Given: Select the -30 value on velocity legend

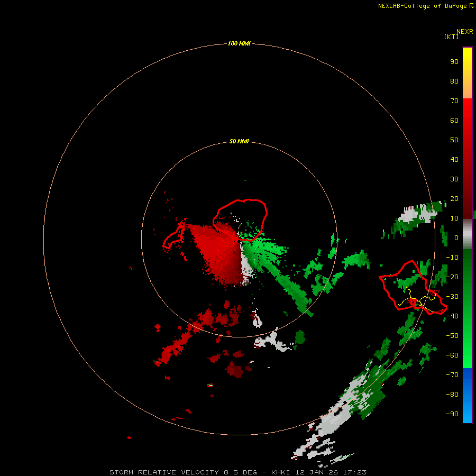Looking at the screenshot, I should click(x=452, y=297).
